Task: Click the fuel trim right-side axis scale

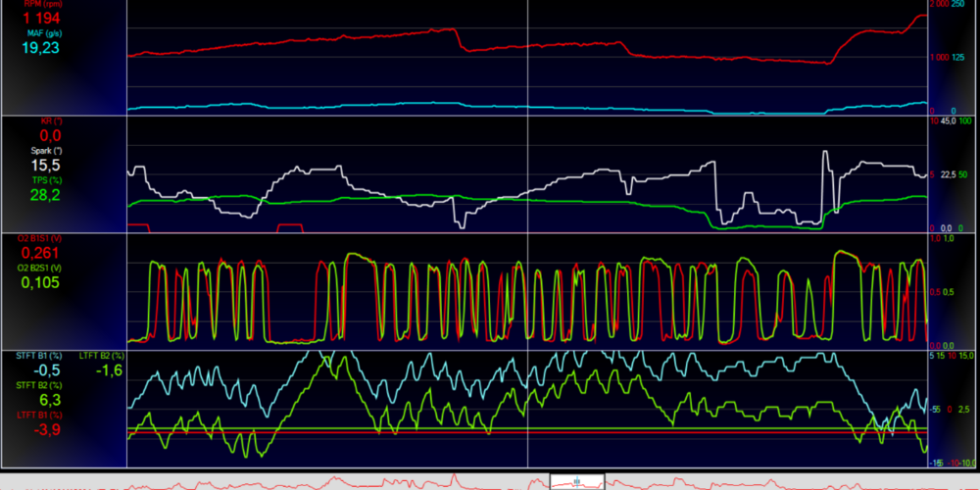Action: point(952,408)
